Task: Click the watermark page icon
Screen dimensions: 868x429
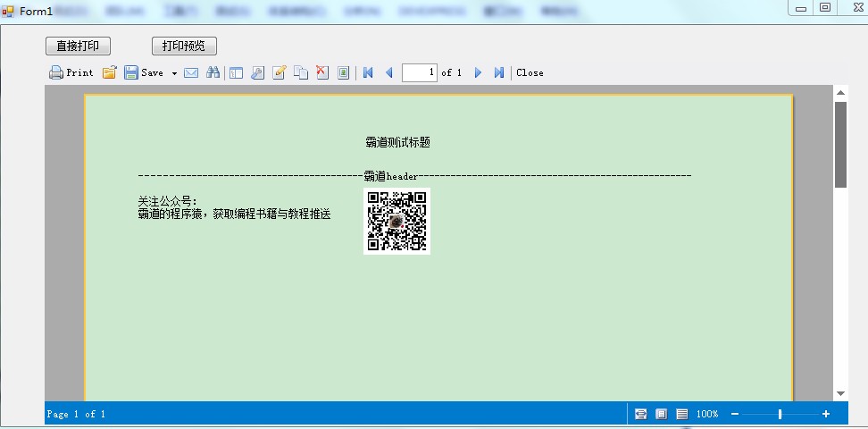Action: click(x=343, y=72)
